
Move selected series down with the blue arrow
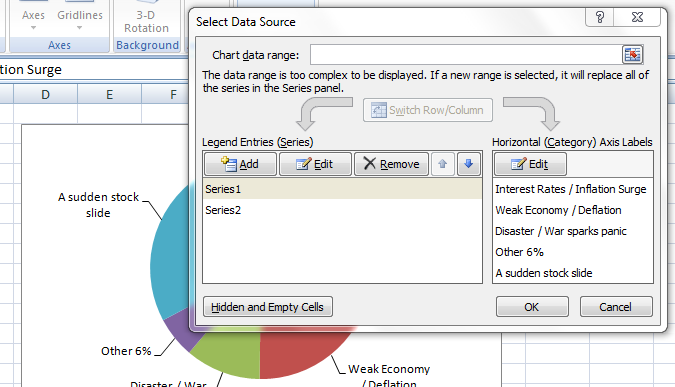(x=469, y=164)
